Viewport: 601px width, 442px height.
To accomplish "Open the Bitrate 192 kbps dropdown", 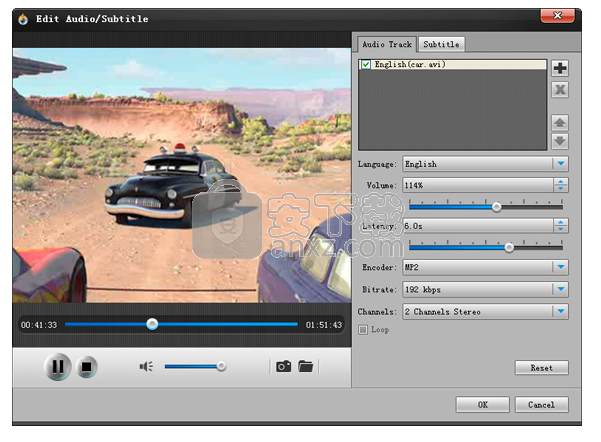I will pos(561,289).
